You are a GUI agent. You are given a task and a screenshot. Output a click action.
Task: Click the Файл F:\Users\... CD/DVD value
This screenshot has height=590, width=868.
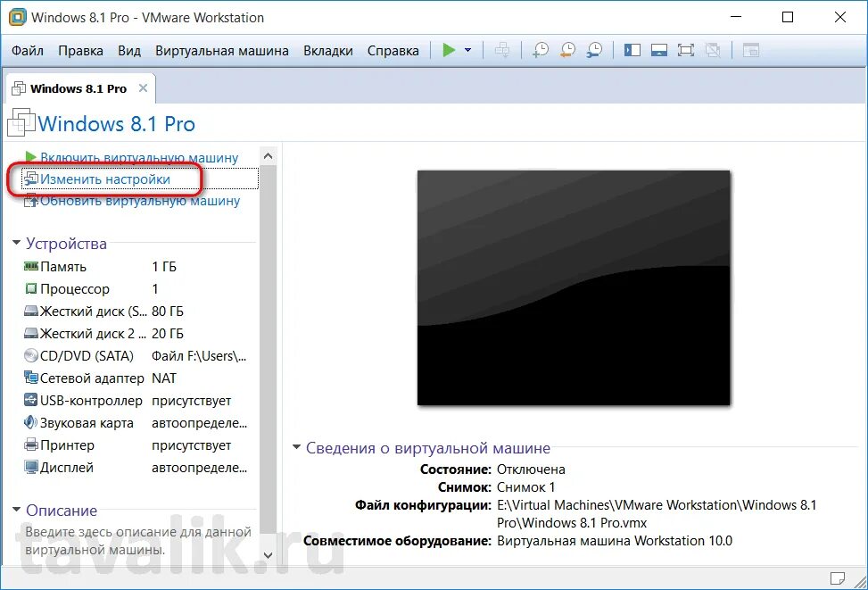click(x=199, y=355)
